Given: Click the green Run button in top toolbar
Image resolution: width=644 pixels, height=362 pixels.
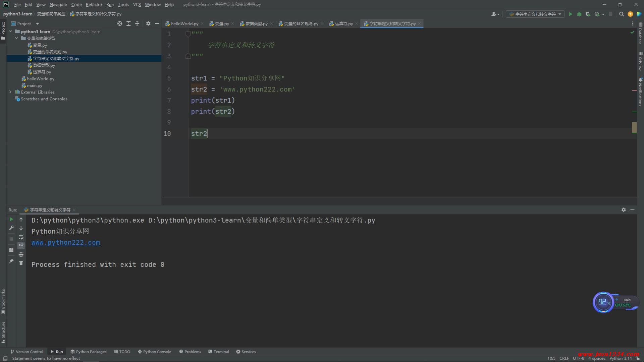Looking at the screenshot, I should point(571,14).
